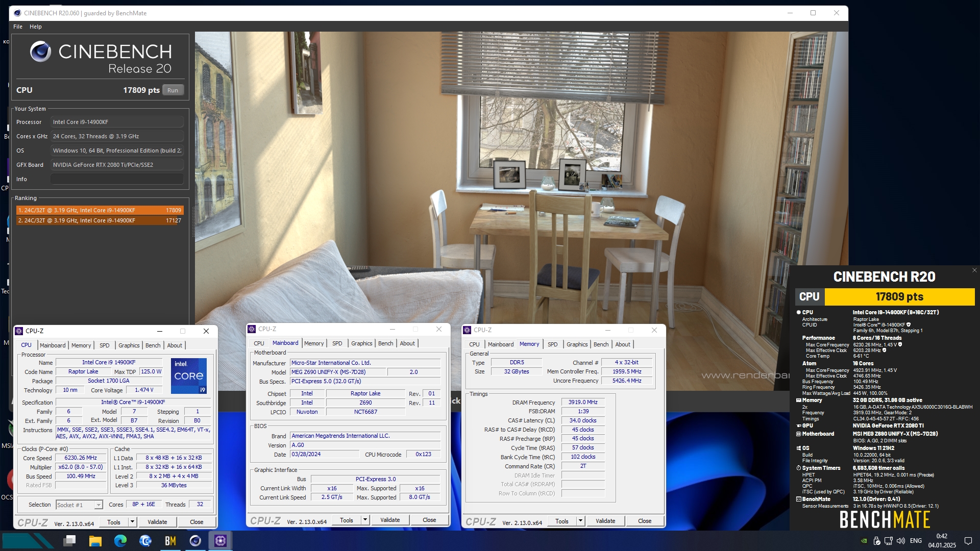
Task: Click Validate in CPU-Z Mainboard window
Action: click(x=390, y=520)
